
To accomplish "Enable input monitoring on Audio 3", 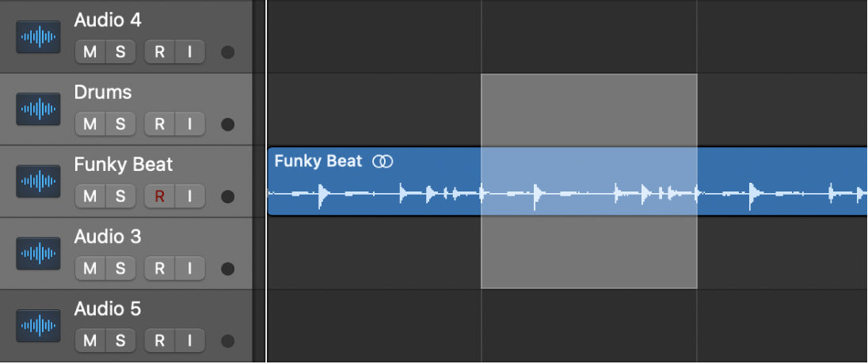I will coord(189,268).
